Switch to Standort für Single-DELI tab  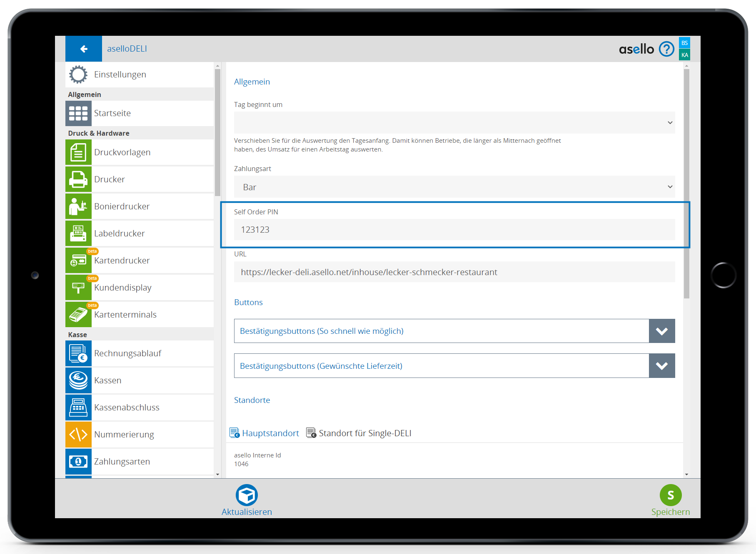(359, 433)
